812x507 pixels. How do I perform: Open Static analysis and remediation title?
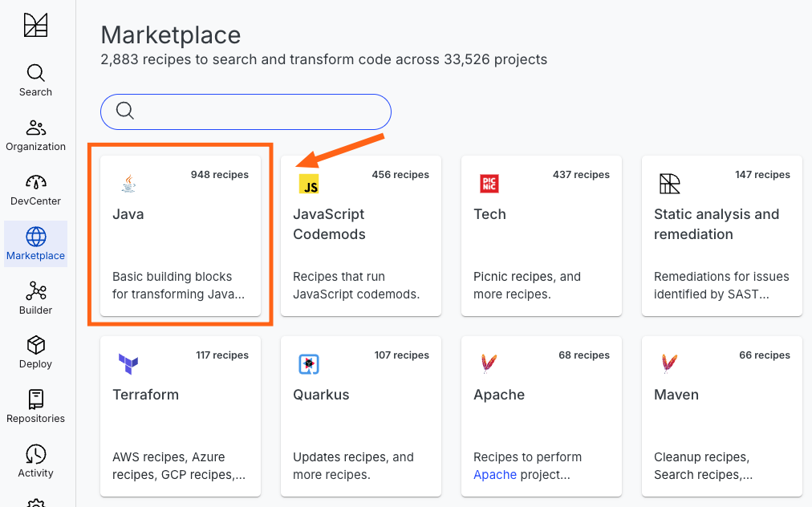click(717, 225)
